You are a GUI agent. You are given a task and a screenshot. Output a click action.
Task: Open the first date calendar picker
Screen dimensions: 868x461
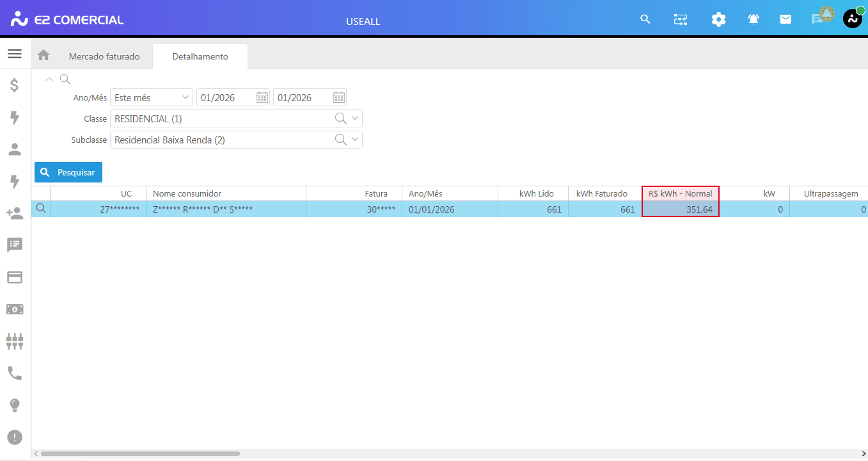pyautogui.click(x=262, y=97)
